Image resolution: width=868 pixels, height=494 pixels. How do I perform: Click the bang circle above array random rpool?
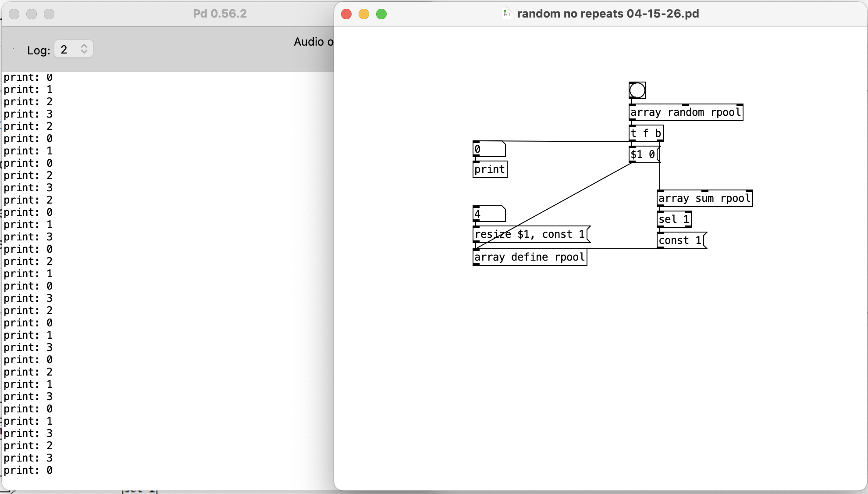[x=637, y=90]
